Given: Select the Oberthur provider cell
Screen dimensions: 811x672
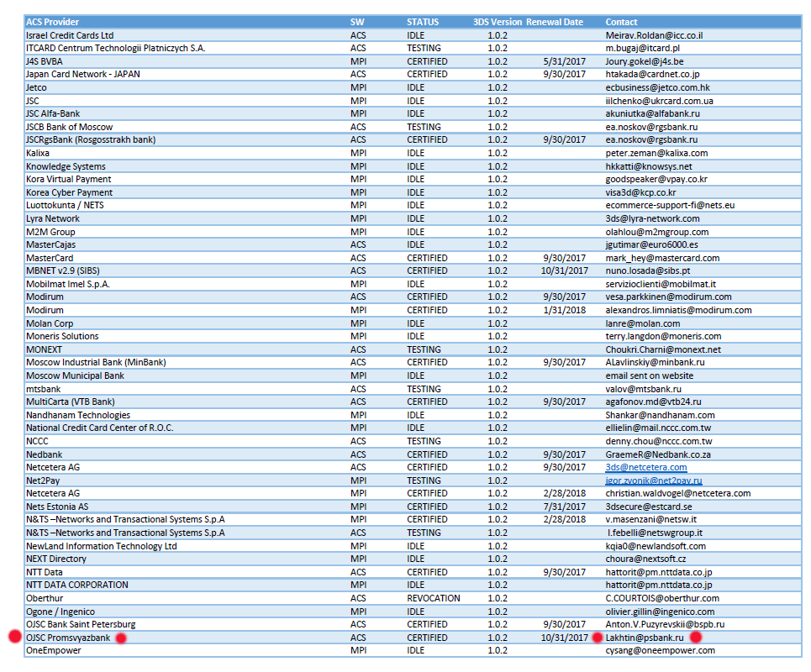Looking at the screenshot, I should [45, 598].
